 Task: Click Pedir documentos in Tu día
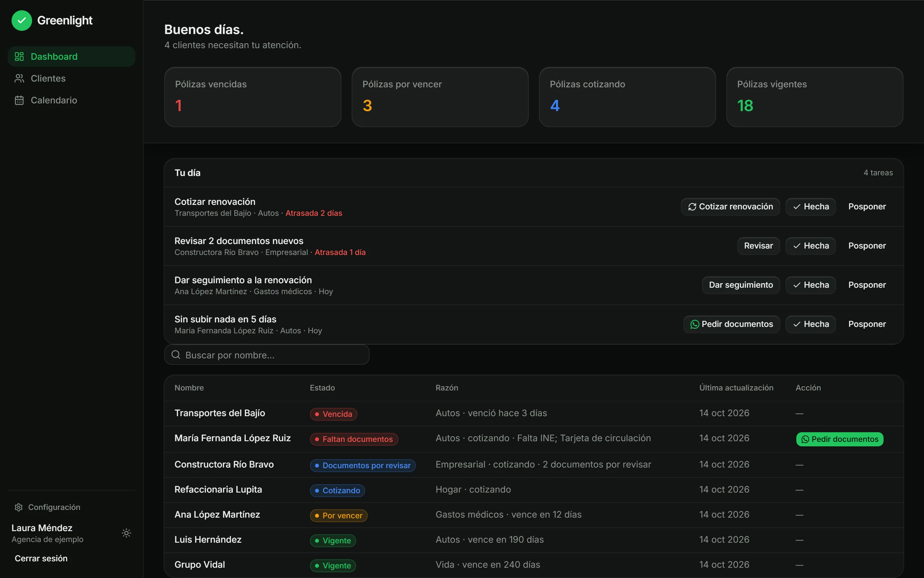pyautogui.click(x=731, y=324)
